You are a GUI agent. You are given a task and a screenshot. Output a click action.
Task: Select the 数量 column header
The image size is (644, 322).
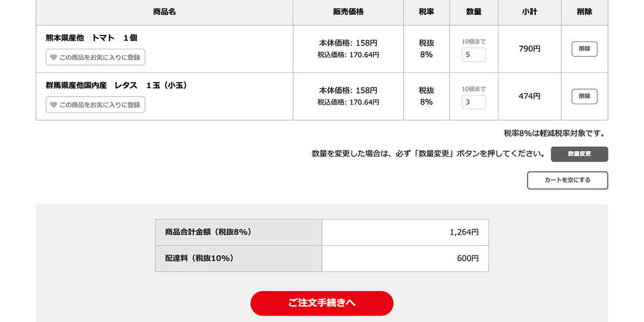tap(474, 12)
